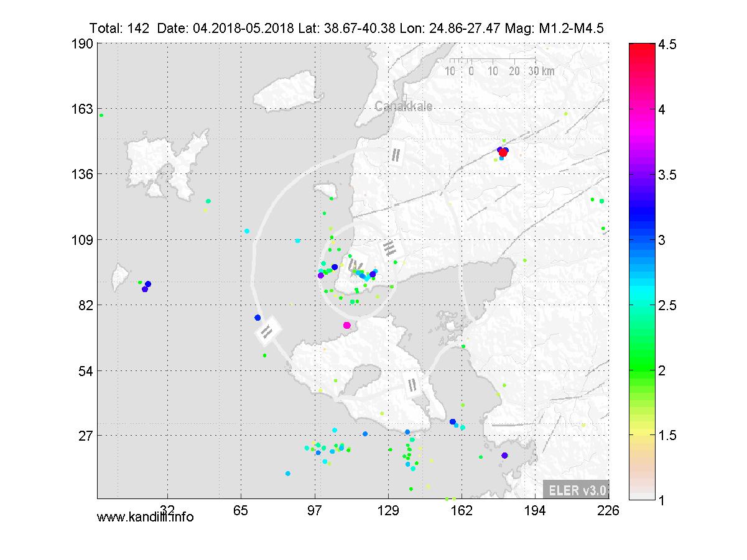Click the 'Total: 142' title text
This screenshot has width=747, height=560.
(x=119, y=28)
